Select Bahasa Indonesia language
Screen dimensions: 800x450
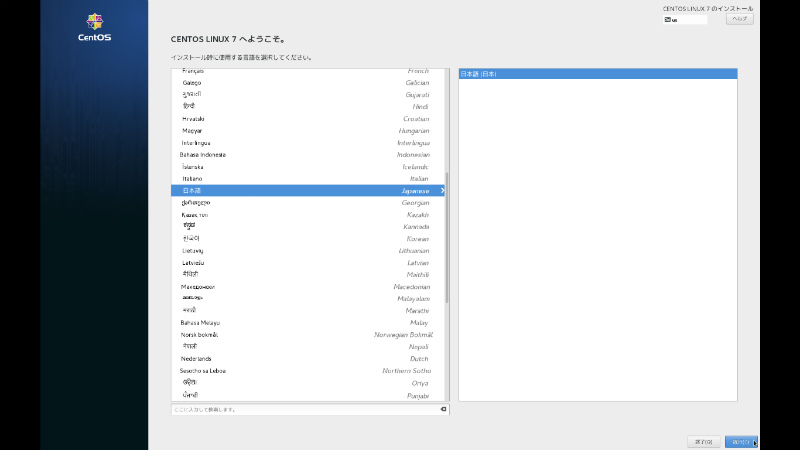[x=305, y=154]
